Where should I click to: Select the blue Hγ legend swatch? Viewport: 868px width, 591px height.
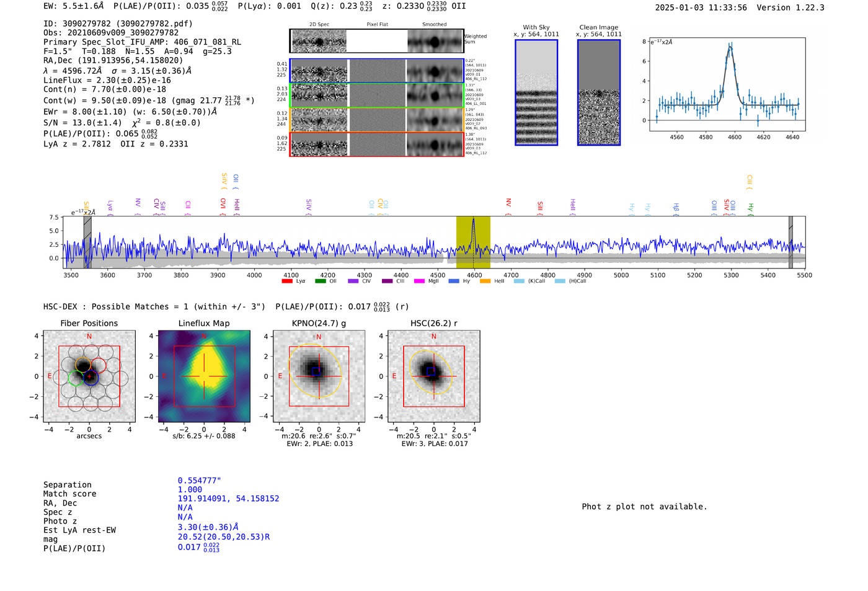(453, 282)
